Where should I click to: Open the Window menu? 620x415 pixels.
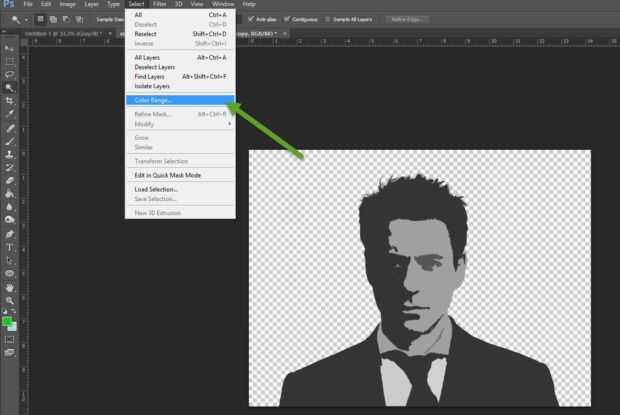coord(222,5)
